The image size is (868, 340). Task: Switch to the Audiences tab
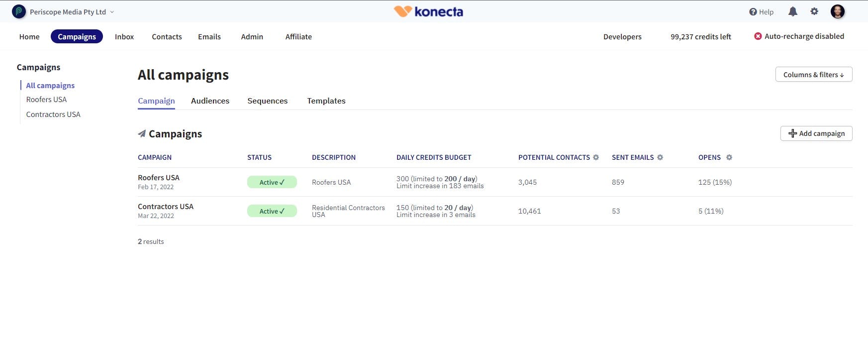tap(210, 101)
